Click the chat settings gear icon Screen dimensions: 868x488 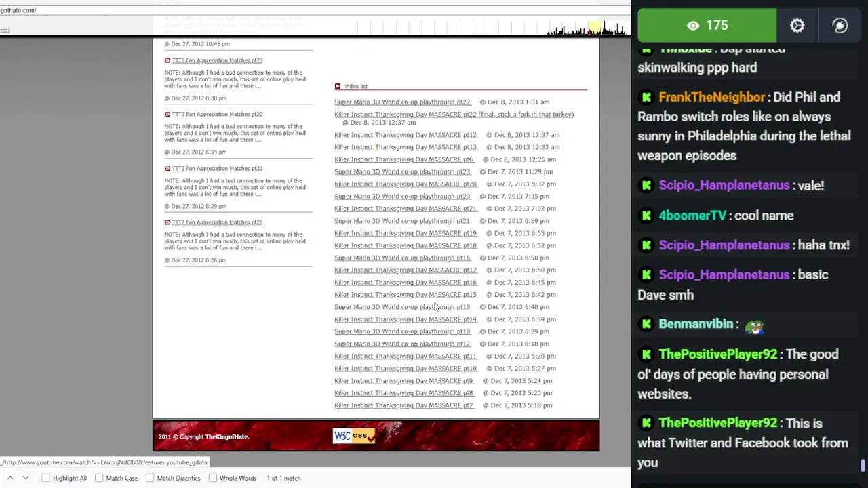pos(797,26)
